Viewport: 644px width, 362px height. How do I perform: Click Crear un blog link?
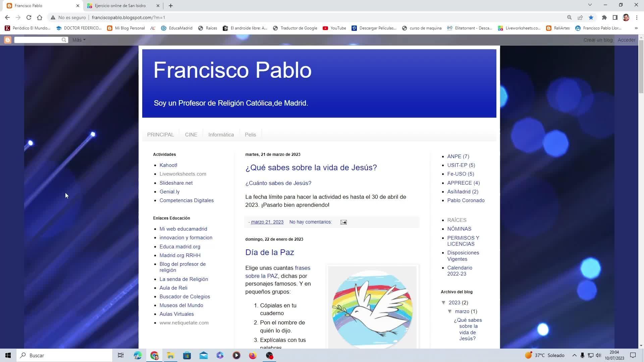598,40
